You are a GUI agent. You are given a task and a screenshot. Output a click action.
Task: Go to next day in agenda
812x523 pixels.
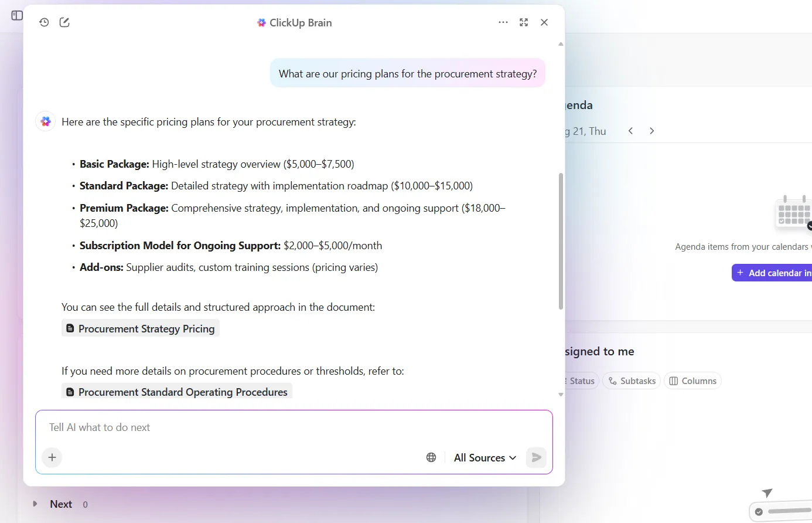(x=651, y=131)
